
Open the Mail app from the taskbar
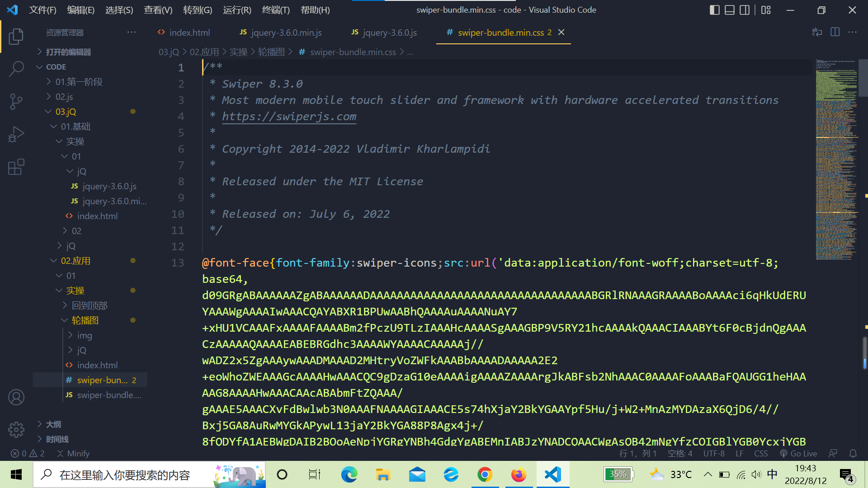(417, 474)
